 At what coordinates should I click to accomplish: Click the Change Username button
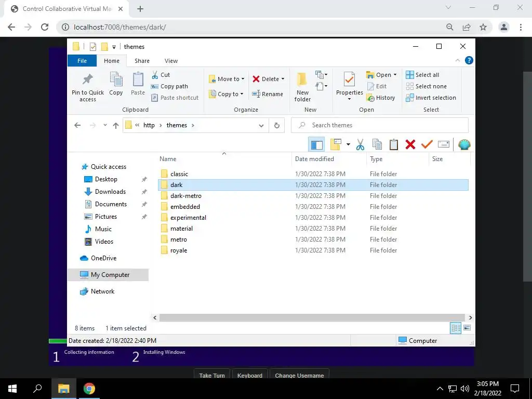(299, 375)
